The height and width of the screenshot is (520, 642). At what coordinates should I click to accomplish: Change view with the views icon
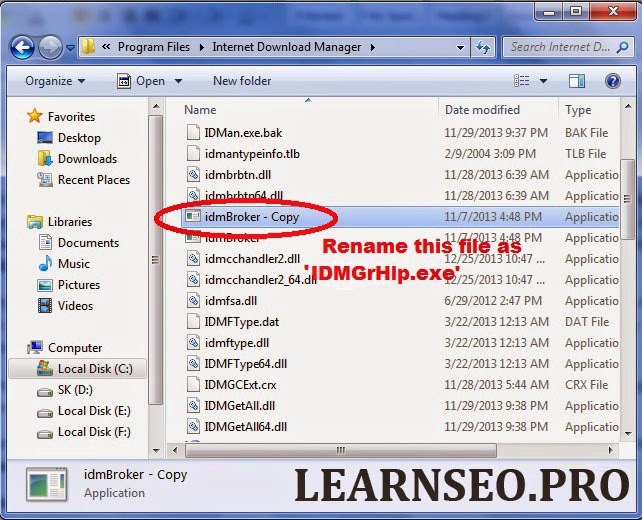coord(521,81)
